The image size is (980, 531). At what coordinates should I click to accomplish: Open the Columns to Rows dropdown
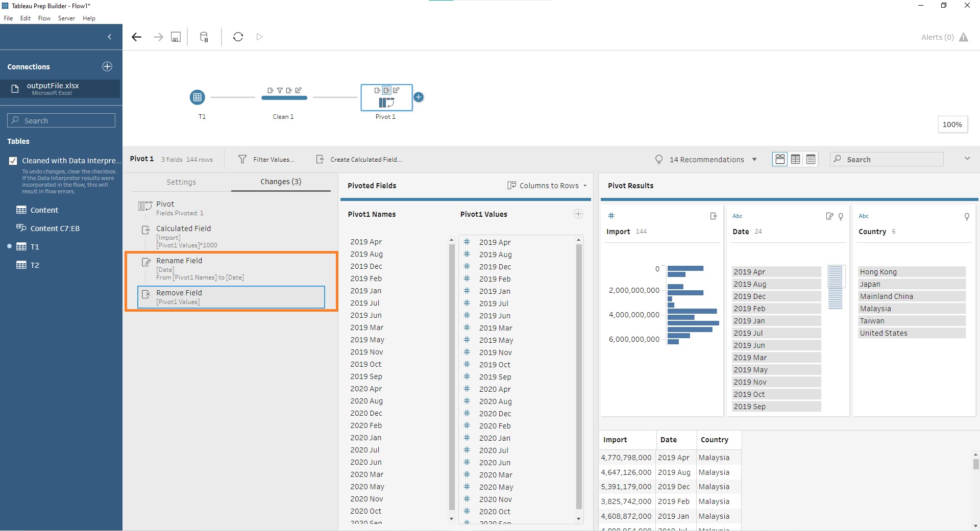coord(547,186)
